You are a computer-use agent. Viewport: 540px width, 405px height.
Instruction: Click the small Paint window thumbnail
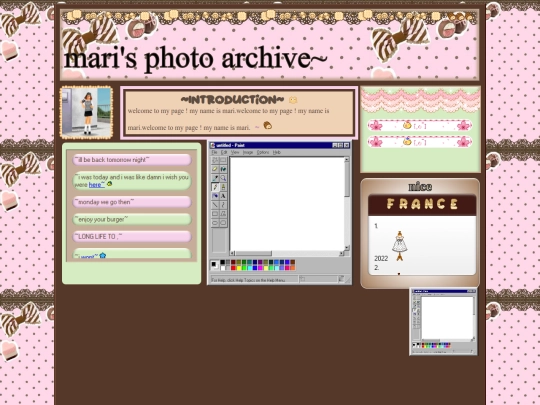point(443,322)
